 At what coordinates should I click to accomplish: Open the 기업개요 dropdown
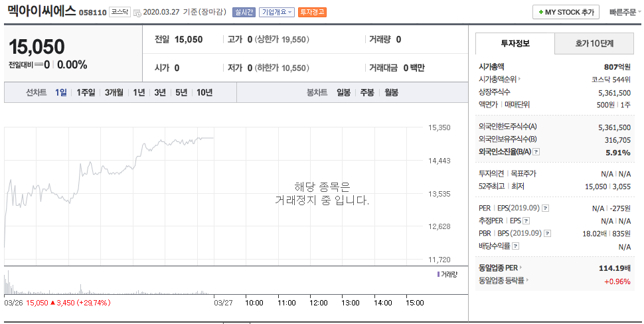coord(277,12)
